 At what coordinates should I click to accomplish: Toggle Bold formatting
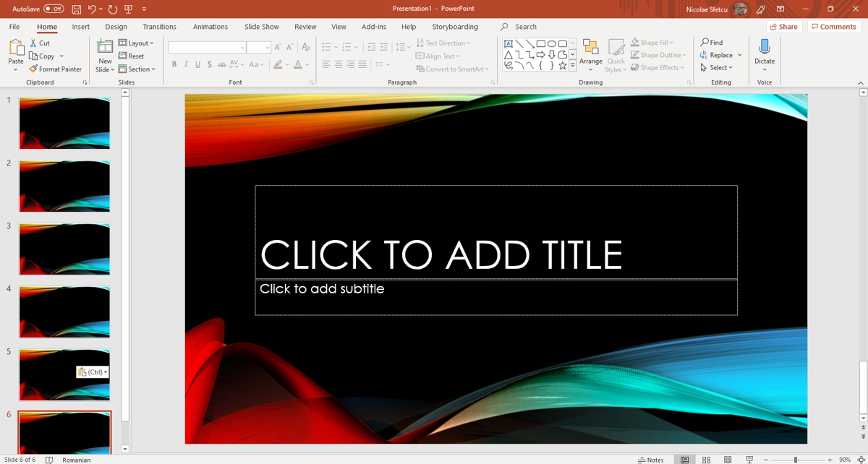tap(174, 64)
